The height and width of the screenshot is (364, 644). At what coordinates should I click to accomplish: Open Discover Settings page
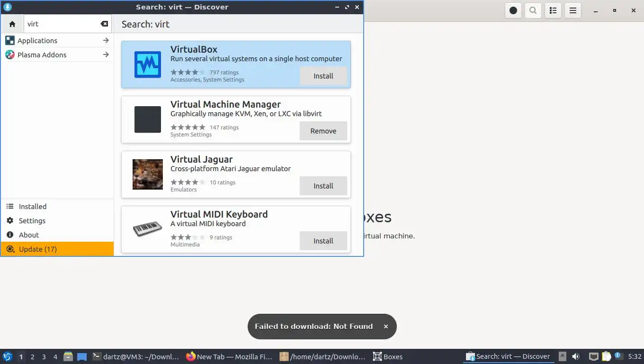(x=57, y=221)
